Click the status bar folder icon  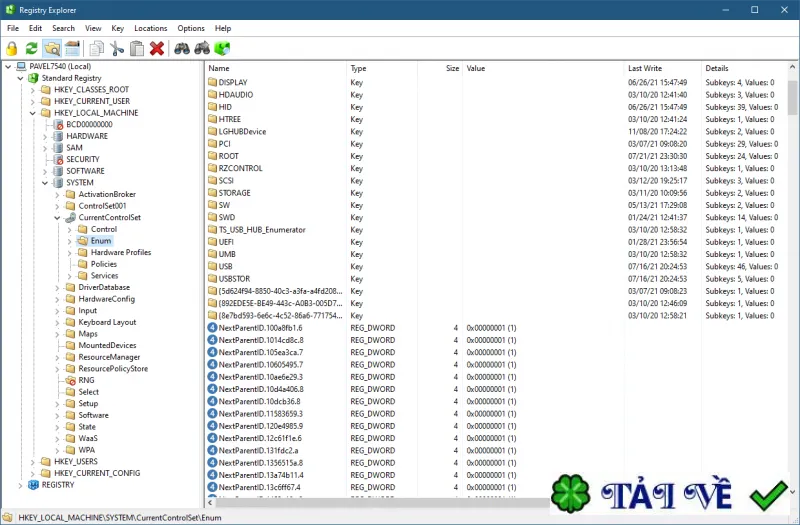tap(8, 517)
